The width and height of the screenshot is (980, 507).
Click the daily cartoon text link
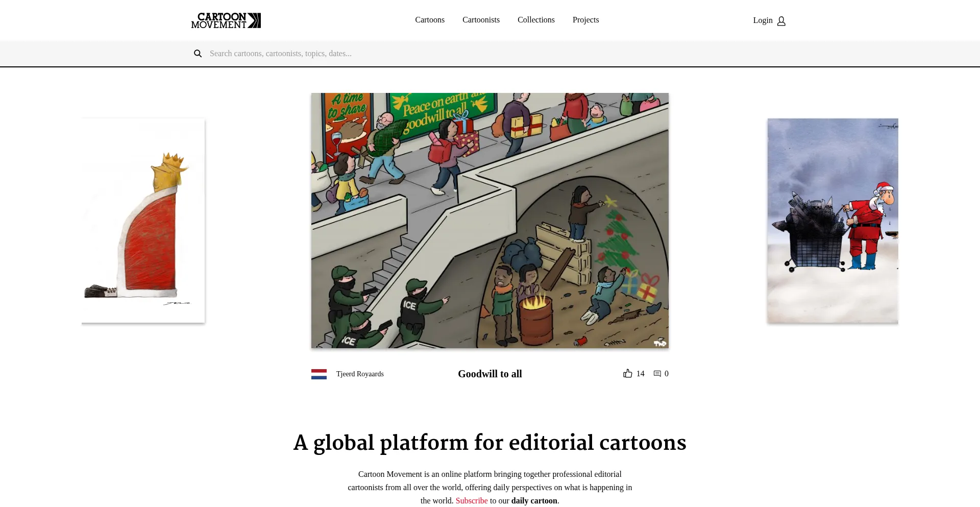point(534,500)
